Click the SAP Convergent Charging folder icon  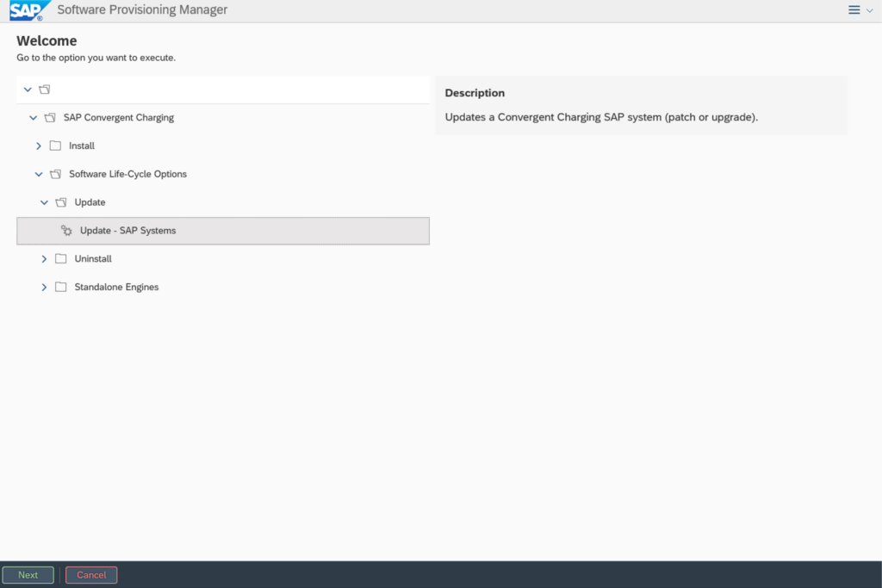click(50, 117)
